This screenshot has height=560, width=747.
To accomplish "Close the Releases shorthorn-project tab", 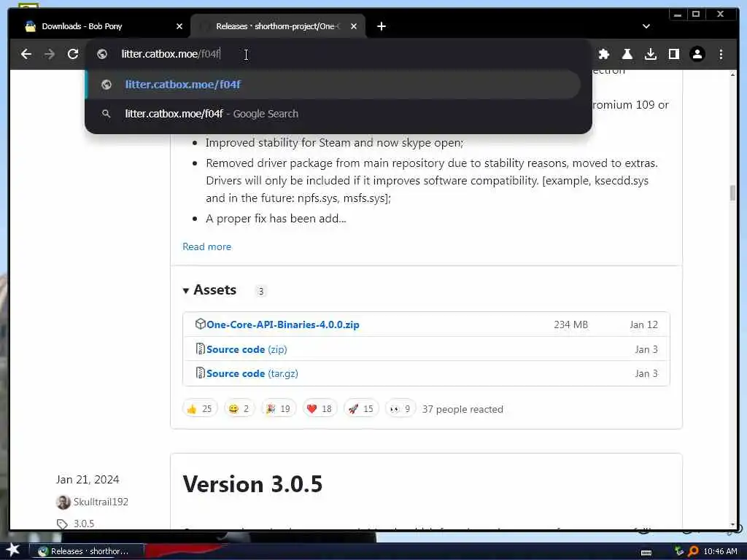I will click(354, 26).
